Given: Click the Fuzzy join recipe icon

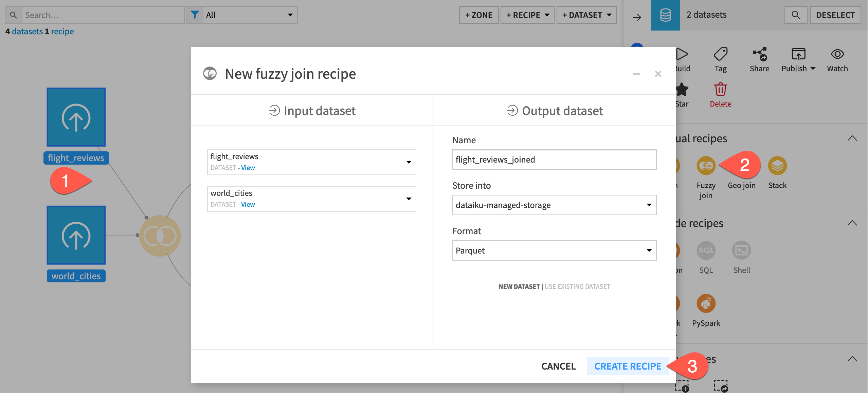Looking at the screenshot, I should 706,166.
